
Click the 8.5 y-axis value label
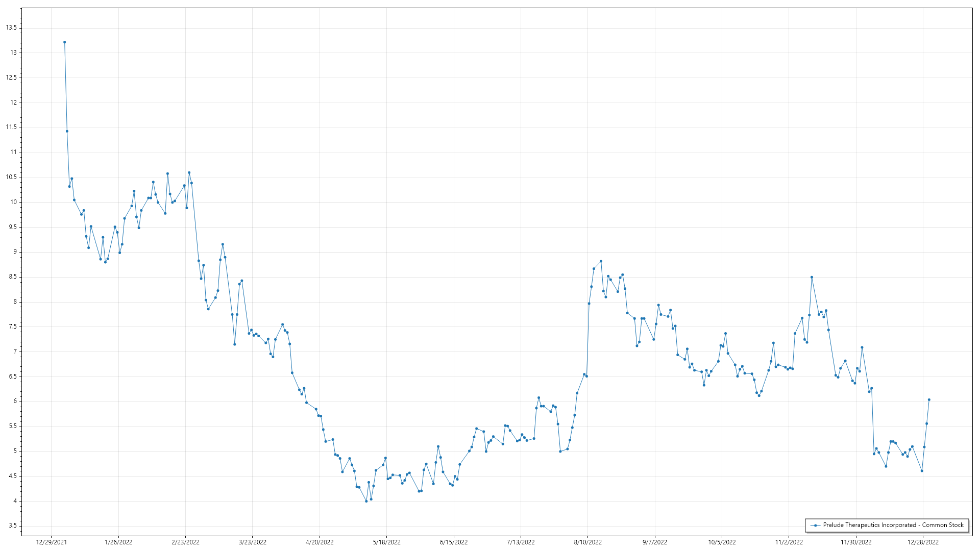13,277
